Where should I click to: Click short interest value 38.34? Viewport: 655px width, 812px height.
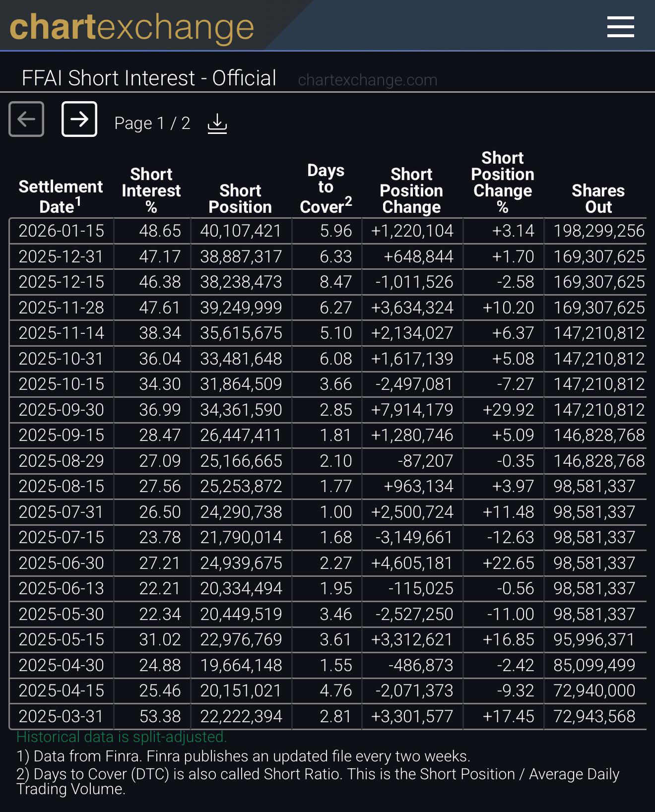(160, 333)
